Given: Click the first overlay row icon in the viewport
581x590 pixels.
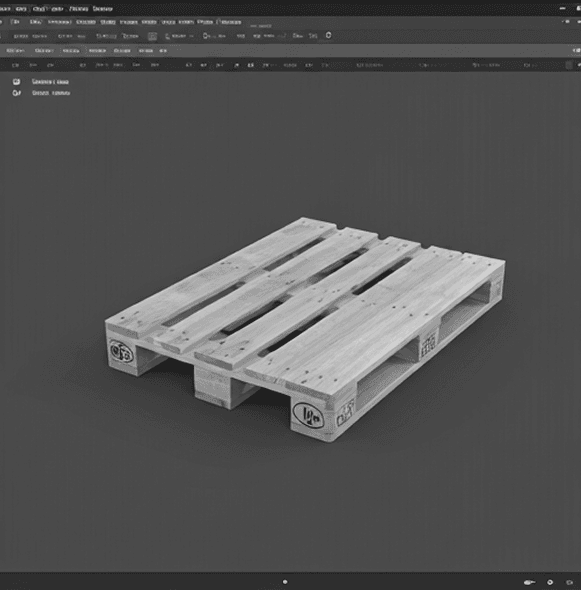Looking at the screenshot, I should [16, 81].
